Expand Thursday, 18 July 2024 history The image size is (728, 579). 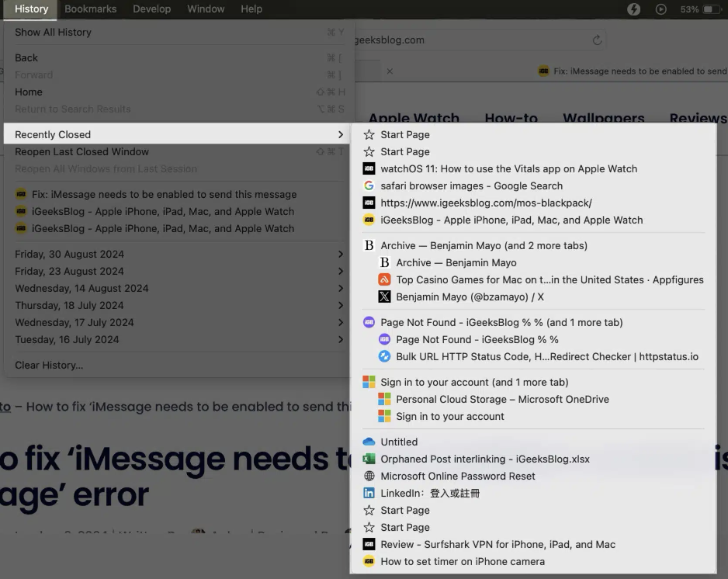pos(176,306)
